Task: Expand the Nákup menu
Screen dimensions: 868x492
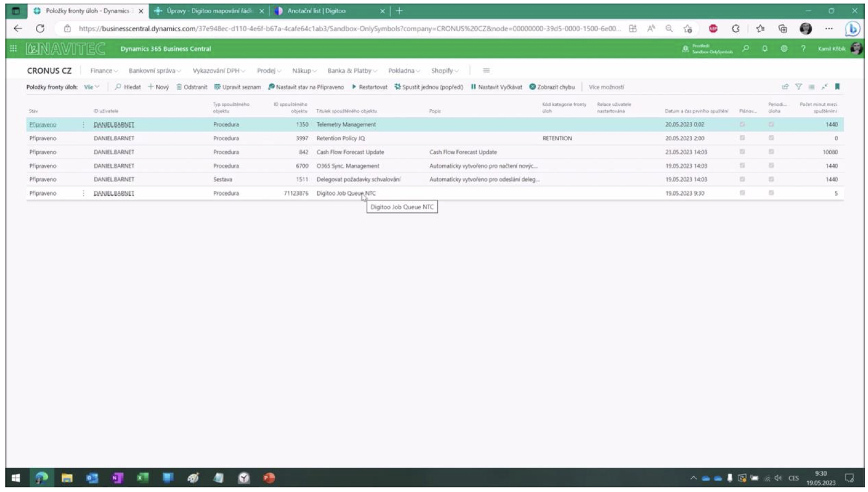Action: tap(304, 70)
